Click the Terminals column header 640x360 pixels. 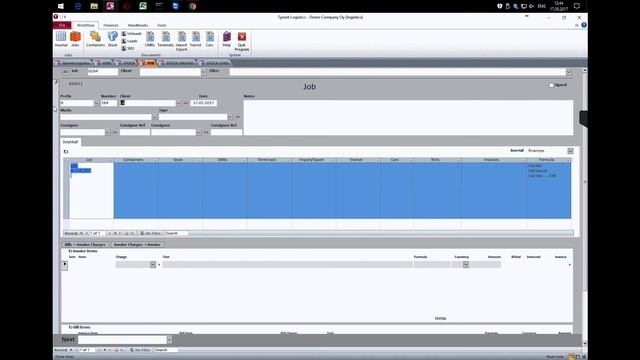269,160
